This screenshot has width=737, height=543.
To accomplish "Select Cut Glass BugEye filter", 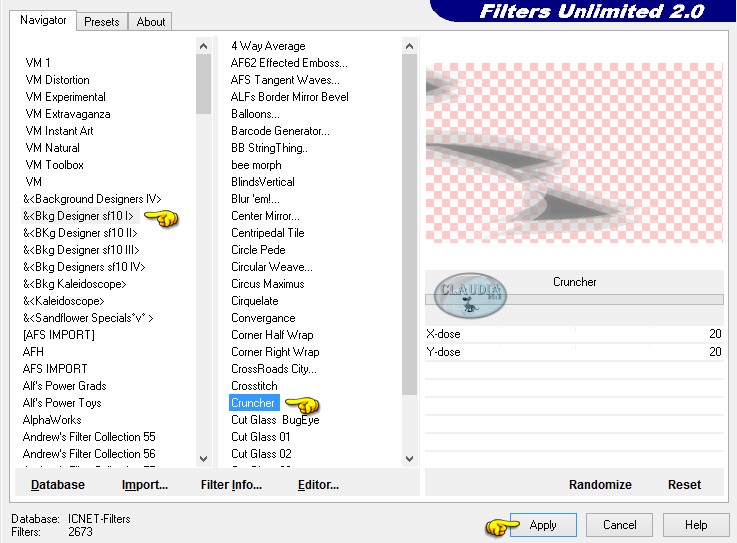I will 275,420.
